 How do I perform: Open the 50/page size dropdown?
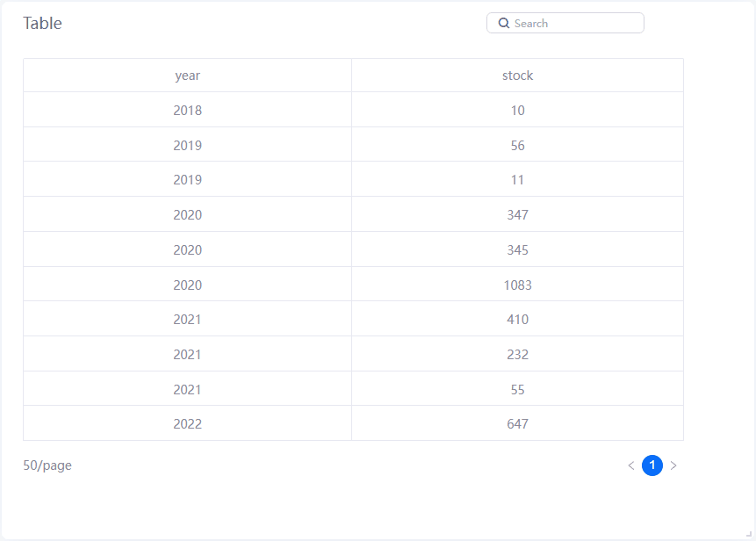pos(47,465)
